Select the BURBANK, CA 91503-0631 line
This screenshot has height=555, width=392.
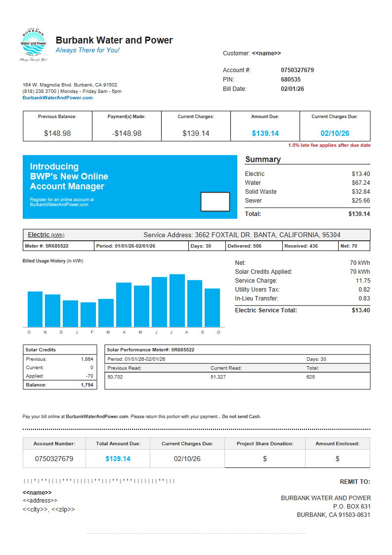(x=333, y=515)
